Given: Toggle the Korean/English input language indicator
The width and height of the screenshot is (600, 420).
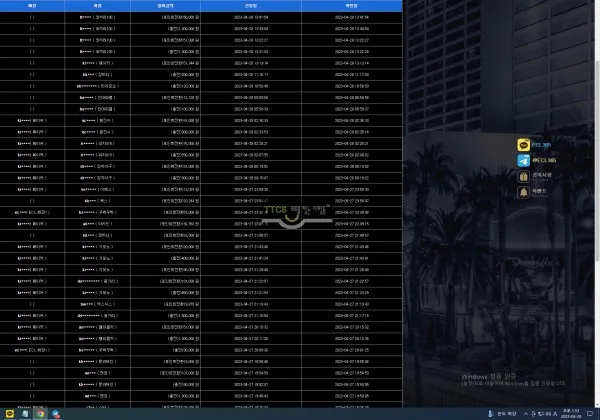Looking at the screenshot, I should click(555, 414).
